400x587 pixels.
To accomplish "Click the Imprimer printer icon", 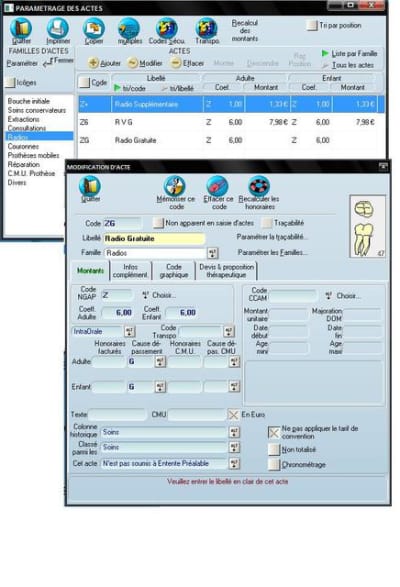I will tap(57, 28).
